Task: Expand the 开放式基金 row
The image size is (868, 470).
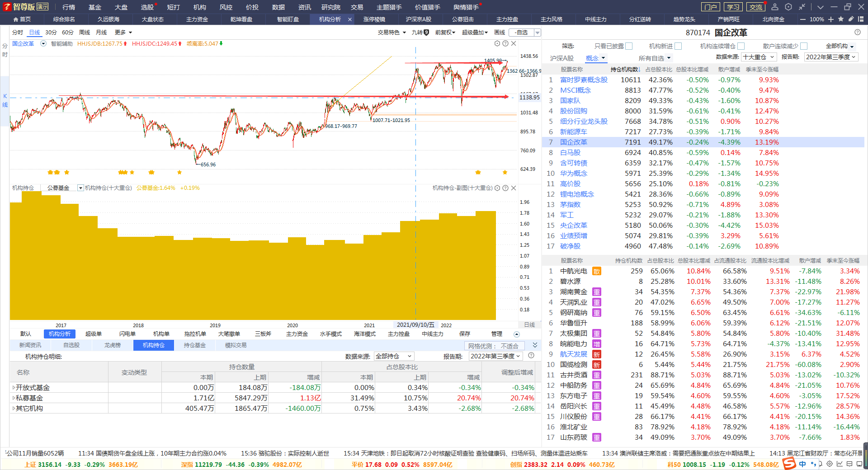Action: (x=14, y=388)
